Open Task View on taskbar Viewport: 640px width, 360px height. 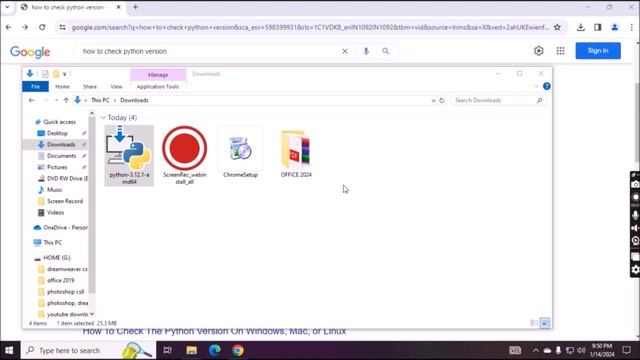coord(167,350)
